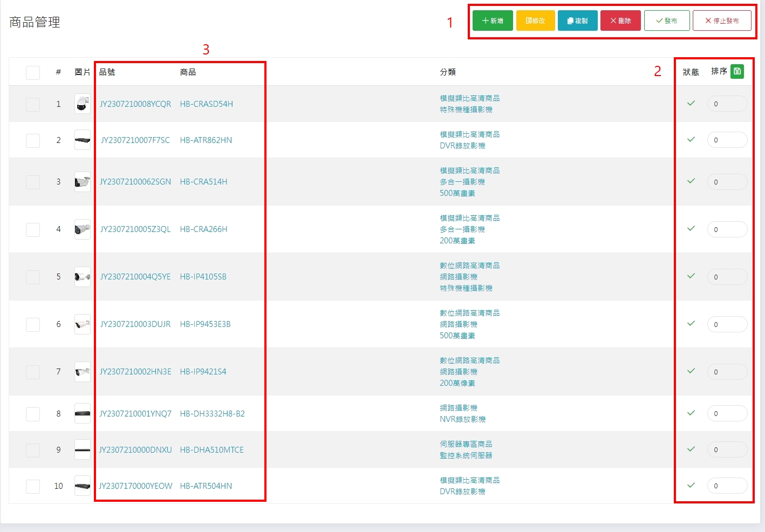Click the 停止發布 stop publishing button
Image resolution: width=765 pixels, height=532 pixels.
point(722,21)
